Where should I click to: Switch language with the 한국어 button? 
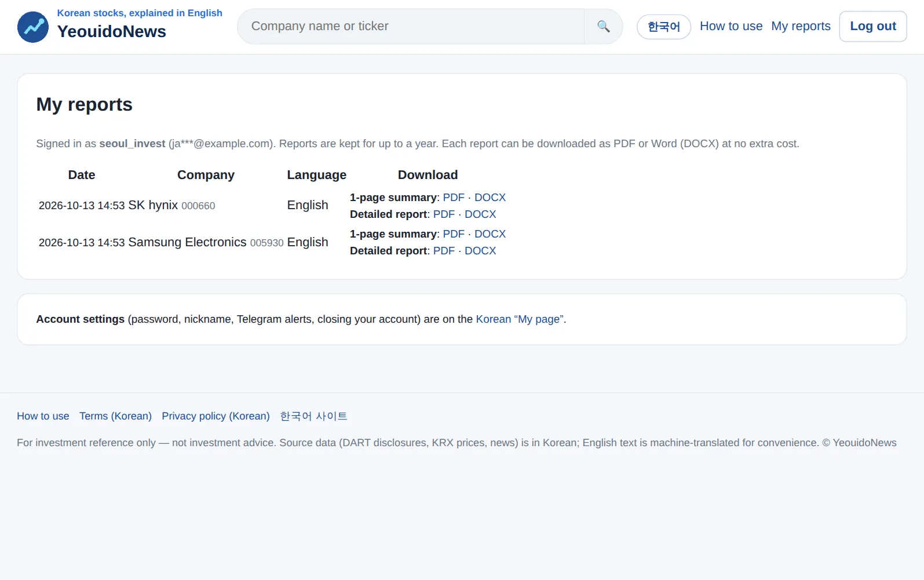coord(664,27)
